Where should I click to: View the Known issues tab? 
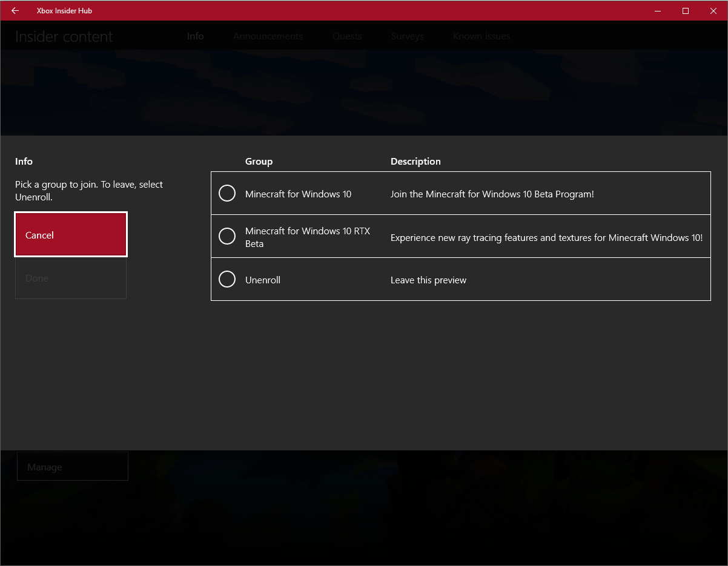(x=481, y=36)
